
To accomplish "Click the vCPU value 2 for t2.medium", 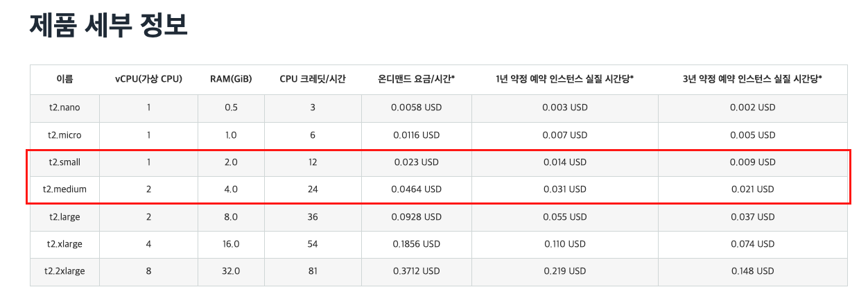I will tap(148, 189).
